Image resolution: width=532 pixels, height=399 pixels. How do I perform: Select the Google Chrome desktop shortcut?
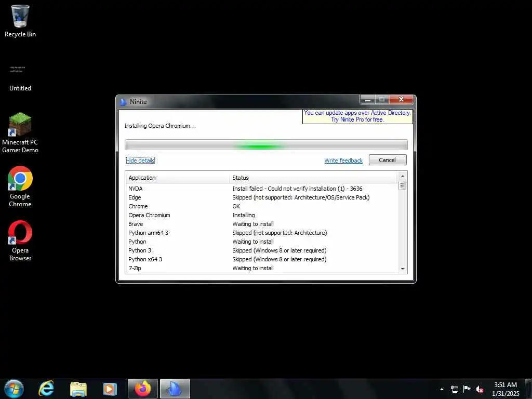[x=20, y=187]
